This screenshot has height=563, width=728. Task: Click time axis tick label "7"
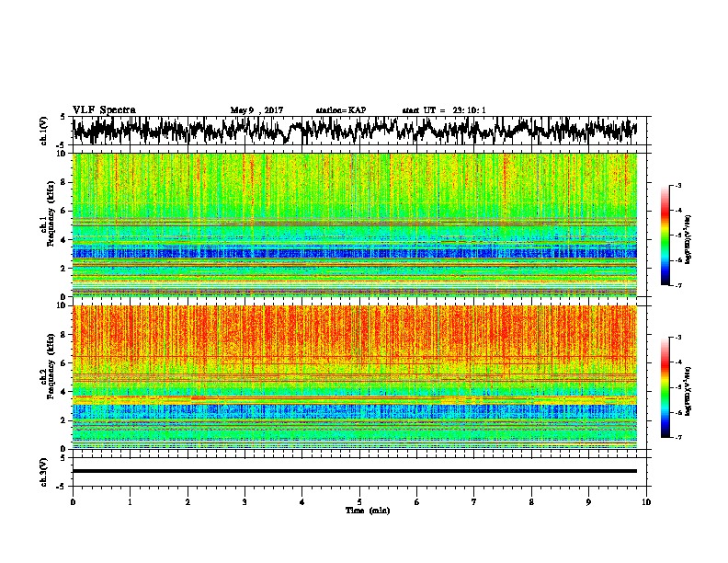tap(474, 502)
